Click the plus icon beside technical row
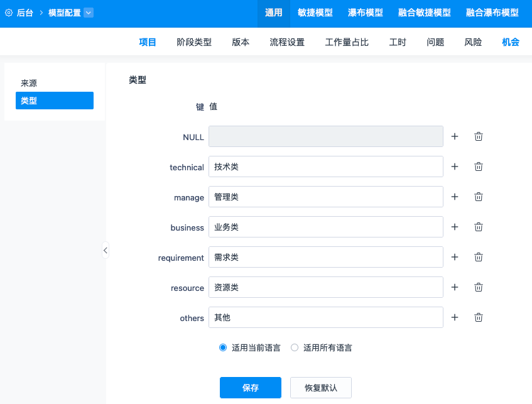This screenshot has width=532, height=404. (455, 167)
